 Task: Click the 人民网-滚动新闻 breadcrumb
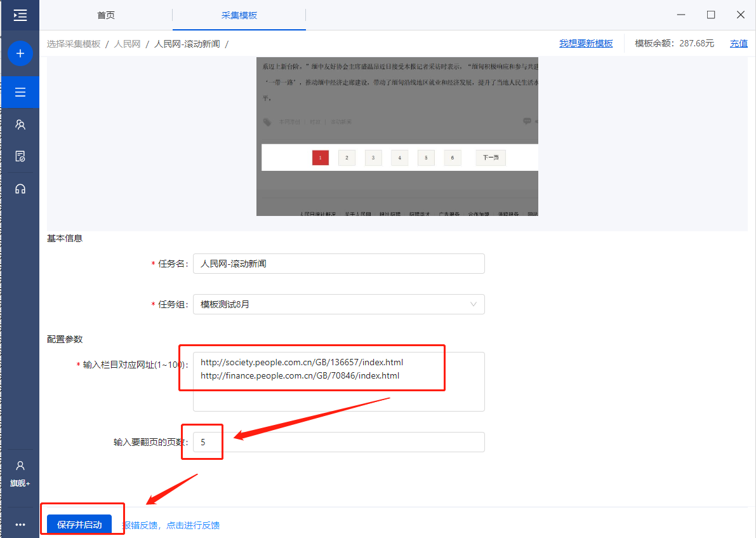(187, 44)
